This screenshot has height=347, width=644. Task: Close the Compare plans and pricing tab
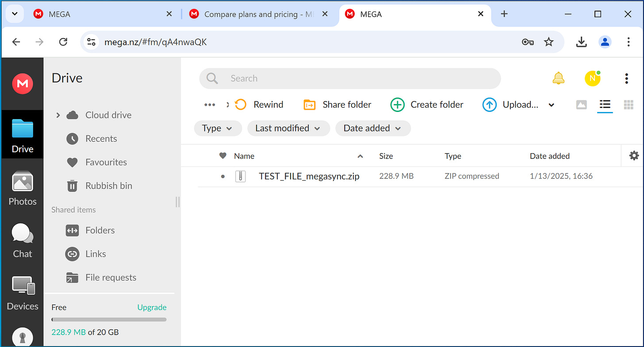pyautogui.click(x=325, y=14)
